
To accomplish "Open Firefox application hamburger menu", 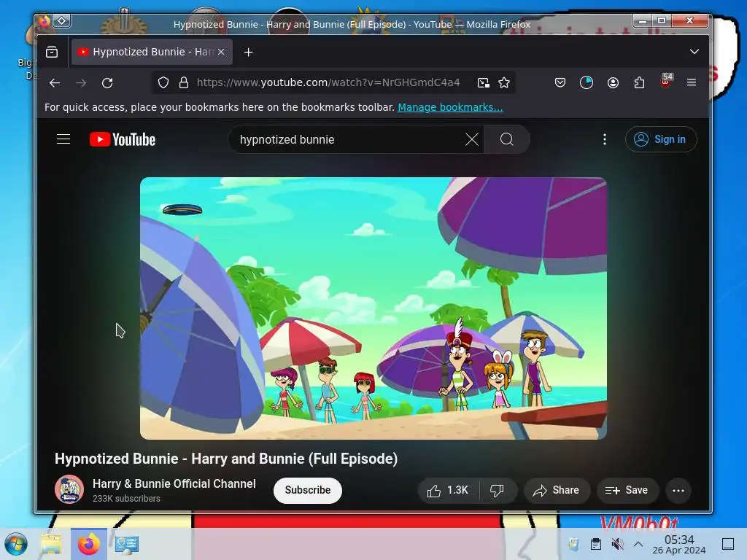I will coord(692,82).
